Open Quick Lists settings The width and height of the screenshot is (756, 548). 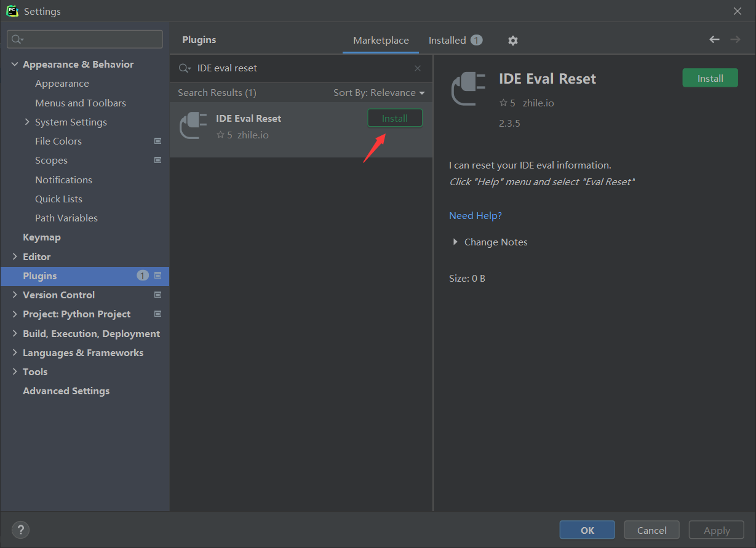[58, 199]
